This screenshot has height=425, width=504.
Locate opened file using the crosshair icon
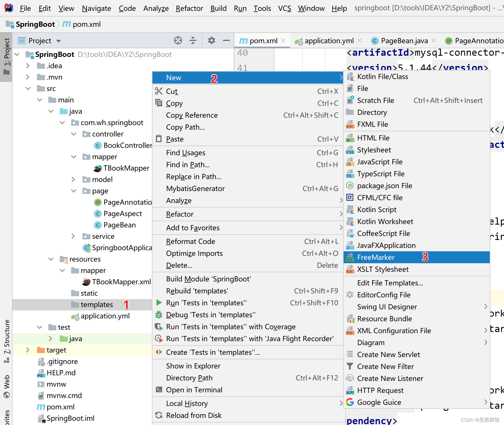(178, 40)
